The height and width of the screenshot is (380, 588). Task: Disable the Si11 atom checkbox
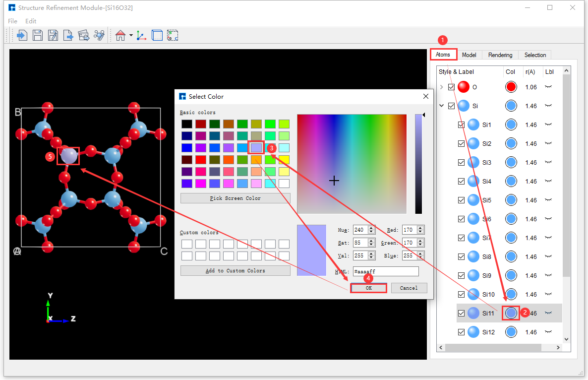click(461, 313)
